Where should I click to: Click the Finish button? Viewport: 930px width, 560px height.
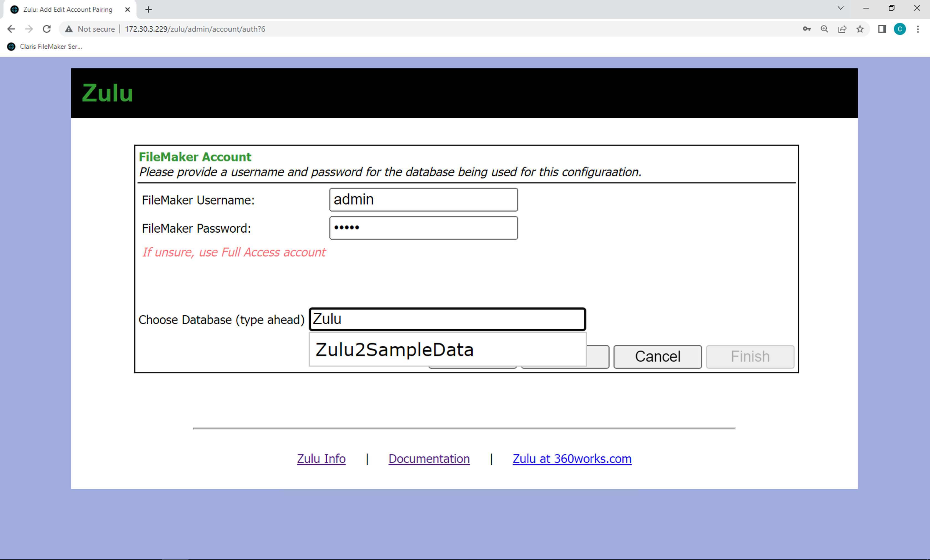click(x=750, y=356)
